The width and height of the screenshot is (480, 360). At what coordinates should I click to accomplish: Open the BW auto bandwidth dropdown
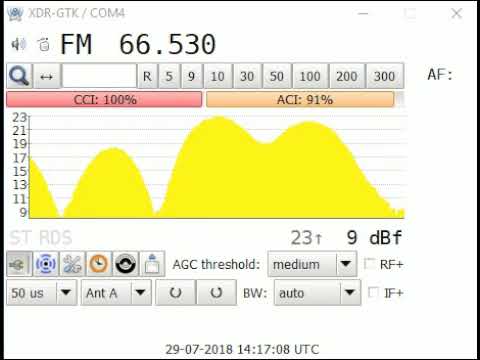pos(317,293)
